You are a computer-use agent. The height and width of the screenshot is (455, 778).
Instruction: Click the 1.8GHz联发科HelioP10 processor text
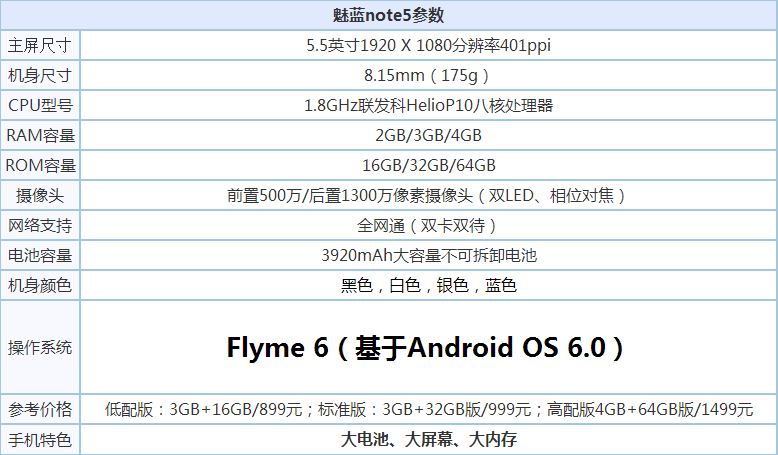(x=429, y=105)
